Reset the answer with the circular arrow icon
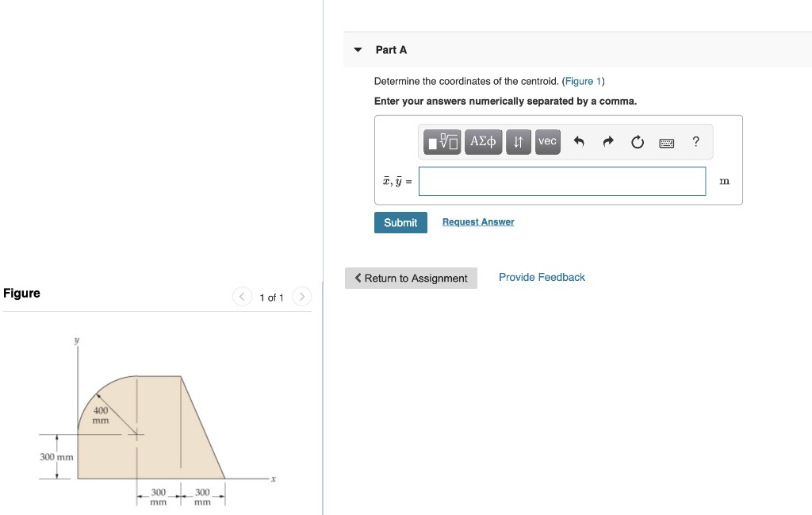Viewport: 812px width, 515px height. click(637, 142)
